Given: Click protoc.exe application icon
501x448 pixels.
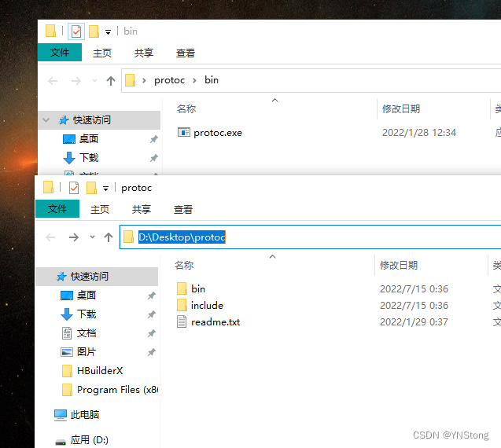Looking at the screenshot, I should point(184,132).
